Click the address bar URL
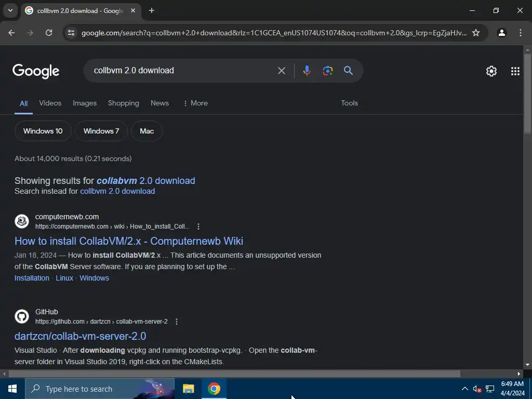Image resolution: width=532 pixels, height=399 pixels. 274,33
